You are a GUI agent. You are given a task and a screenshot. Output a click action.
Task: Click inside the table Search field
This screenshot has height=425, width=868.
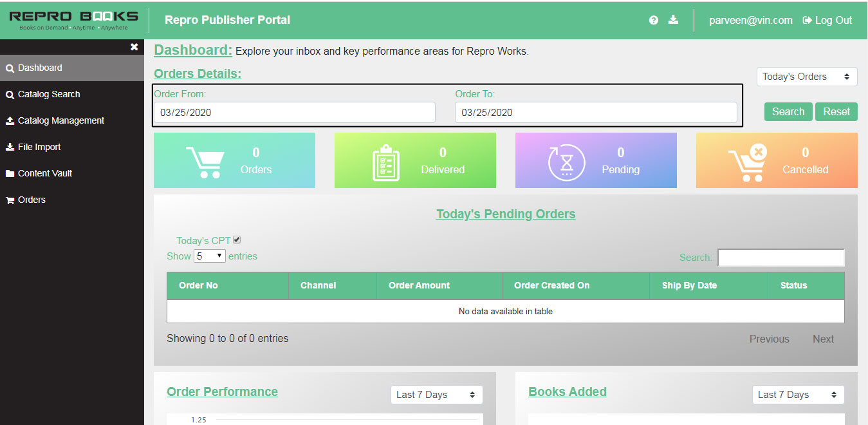pos(780,257)
